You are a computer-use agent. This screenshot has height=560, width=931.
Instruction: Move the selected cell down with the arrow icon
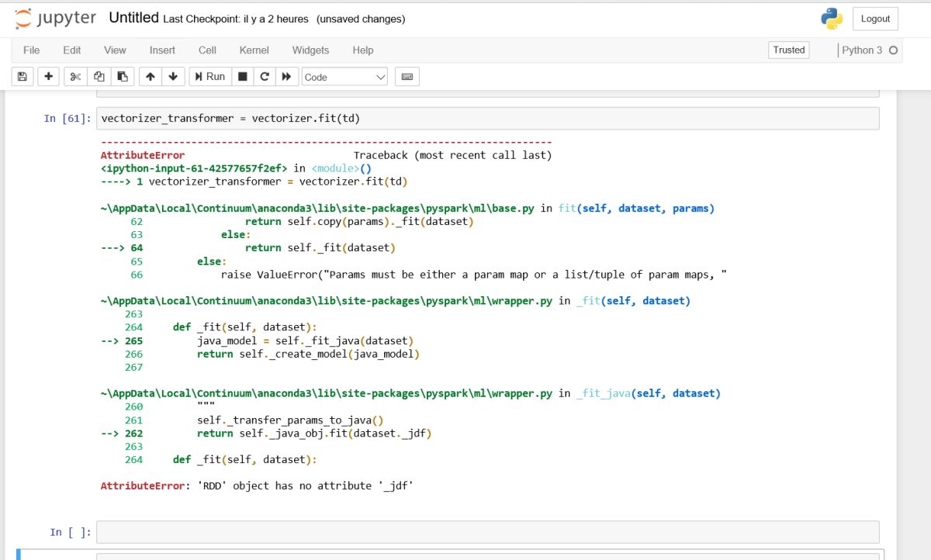coord(173,77)
